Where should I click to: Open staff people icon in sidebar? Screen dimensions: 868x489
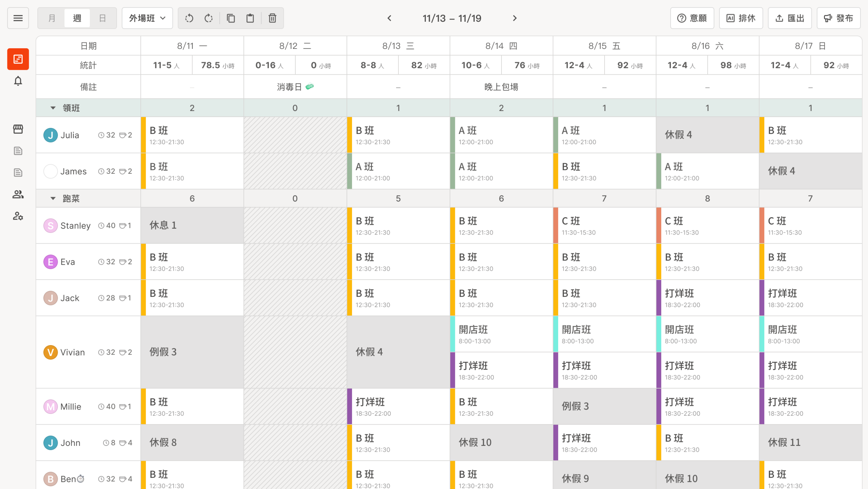pyautogui.click(x=18, y=194)
